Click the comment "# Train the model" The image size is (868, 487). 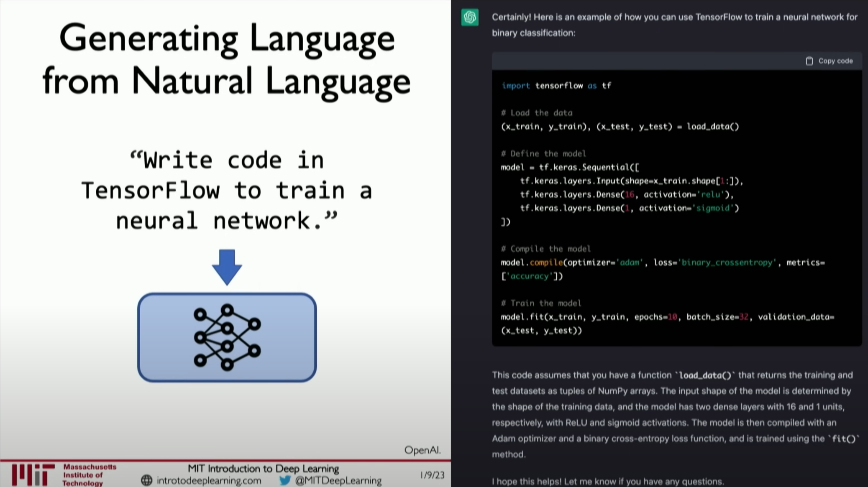tap(541, 303)
